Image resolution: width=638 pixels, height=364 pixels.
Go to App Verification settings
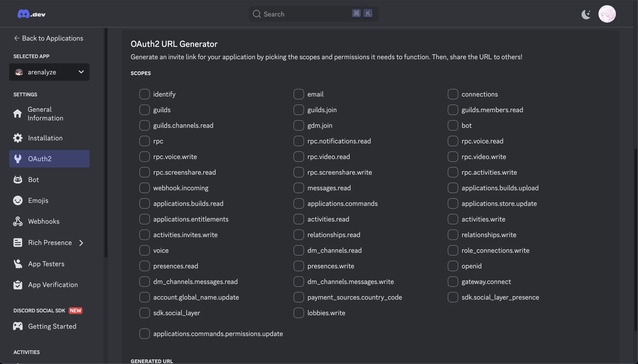pyautogui.click(x=53, y=285)
